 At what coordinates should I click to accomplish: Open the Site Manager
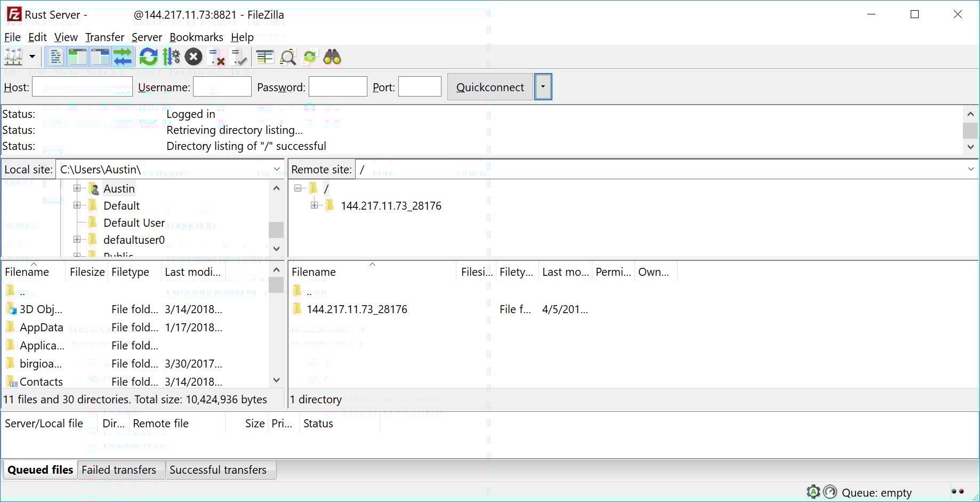14,57
